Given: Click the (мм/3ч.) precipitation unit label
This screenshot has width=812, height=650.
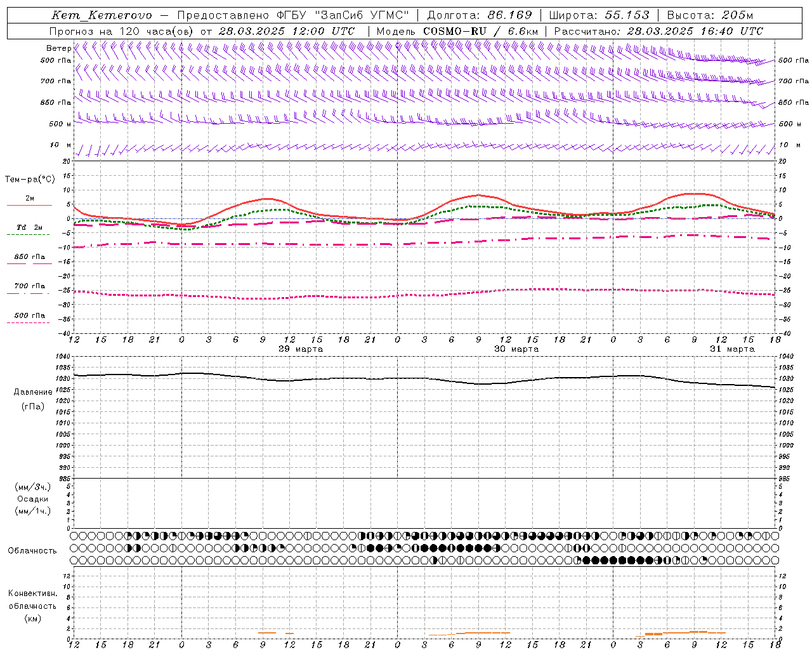Looking at the screenshot, I should (33, 487).
